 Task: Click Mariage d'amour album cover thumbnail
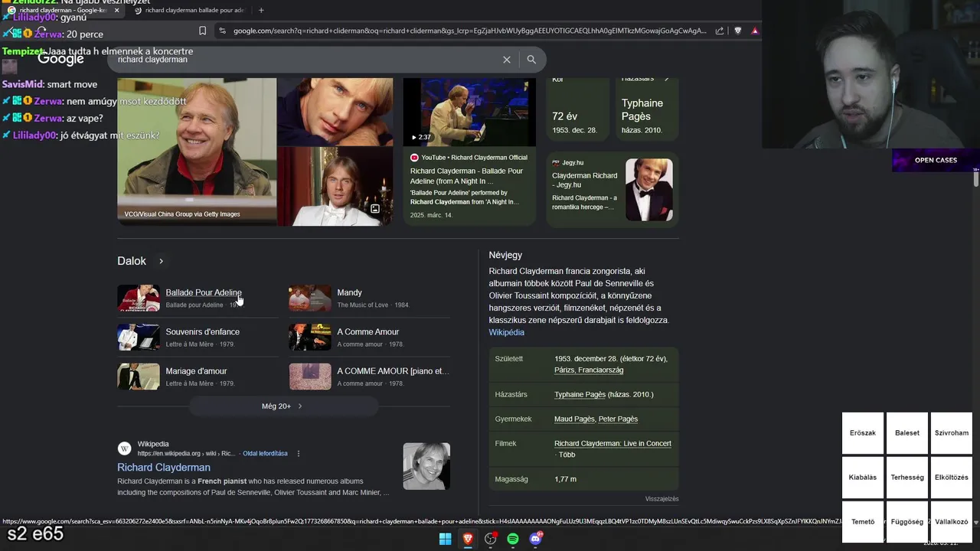[x=139, y=377]
